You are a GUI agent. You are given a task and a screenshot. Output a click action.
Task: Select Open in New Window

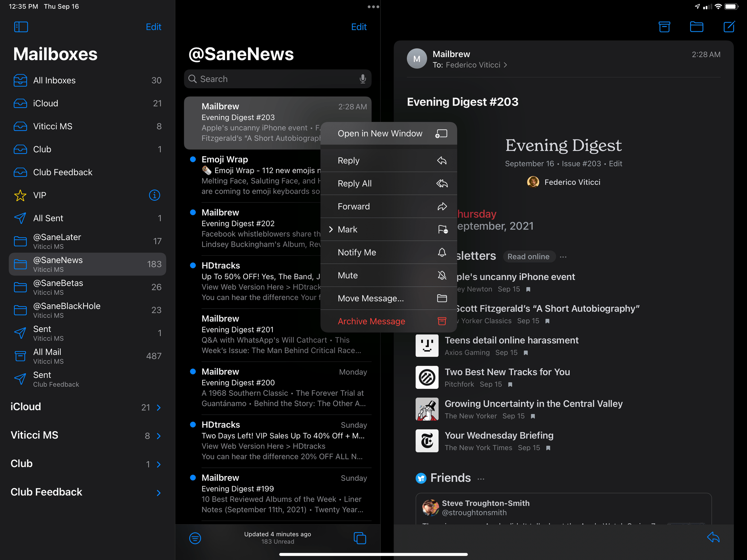(388, 134)
